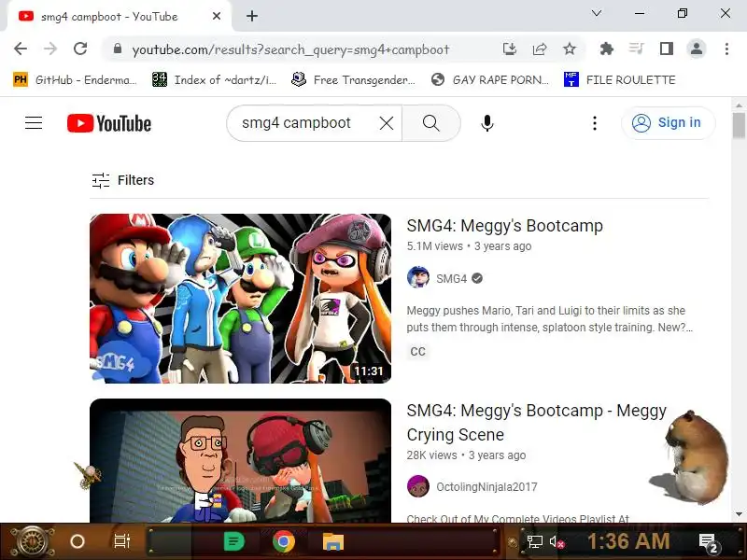Image resolution: width=747 pixels, height=560 pixels.
Task: Open the search Filters
Action: [123, 180]
